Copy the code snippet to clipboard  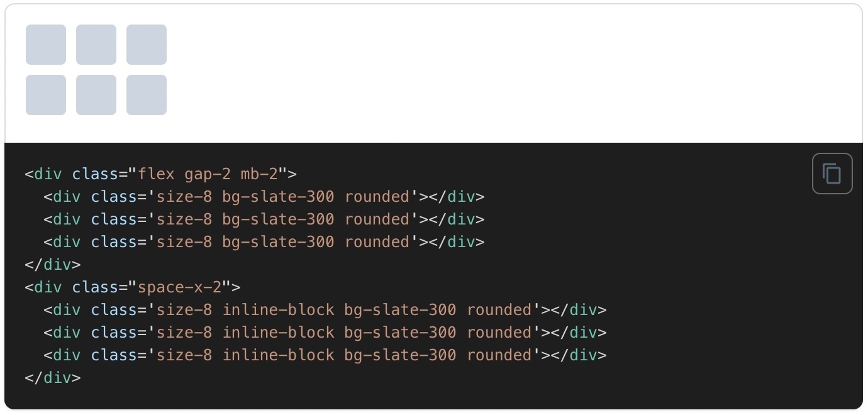coord(832,174)
